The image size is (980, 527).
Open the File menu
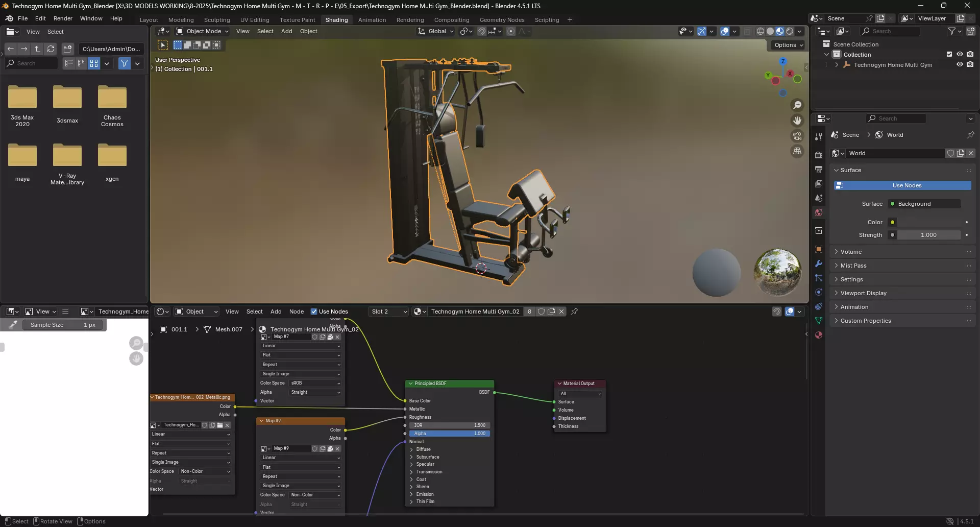click(22, 18)
